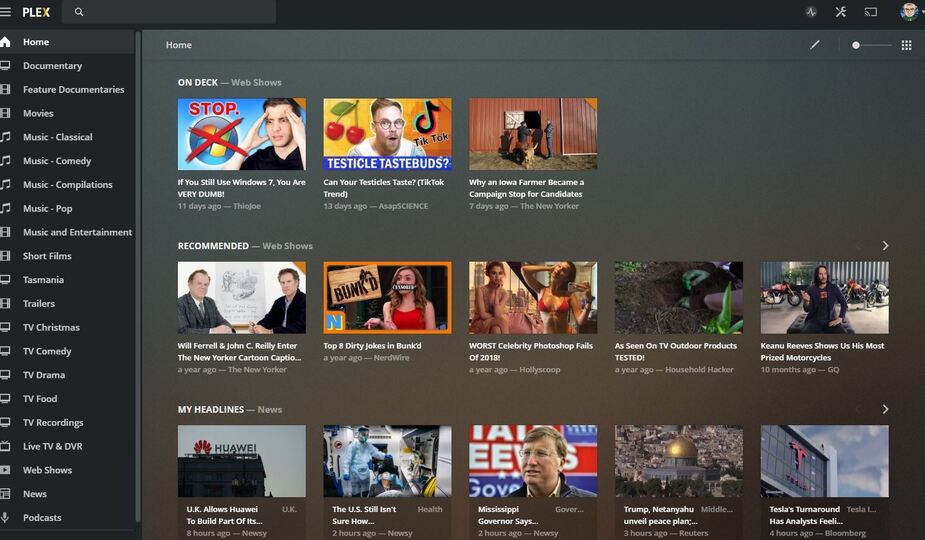Click the Trailers film strip icon
Viewport: 925px width, 540px height.
click(5, 303)
